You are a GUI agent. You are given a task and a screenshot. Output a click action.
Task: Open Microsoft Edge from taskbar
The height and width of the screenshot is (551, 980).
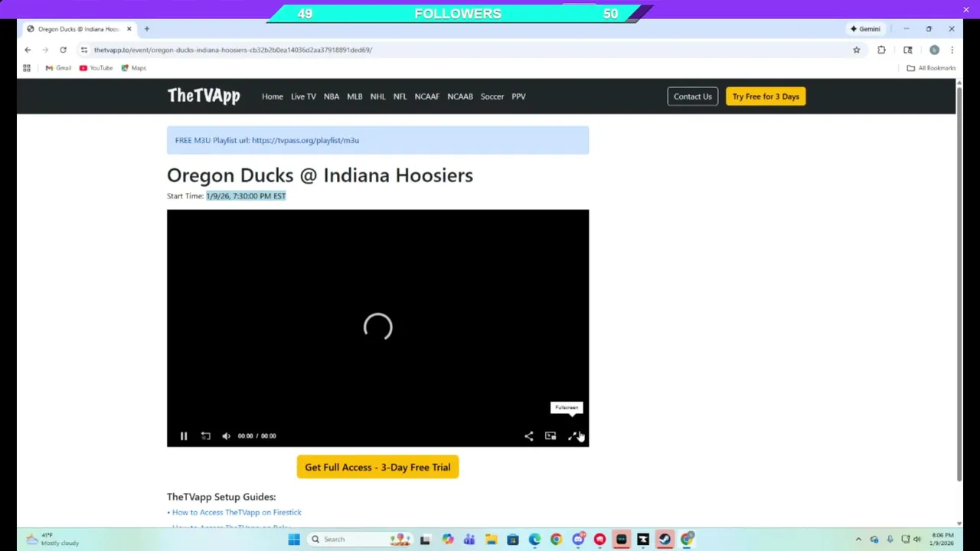(534, 540)
